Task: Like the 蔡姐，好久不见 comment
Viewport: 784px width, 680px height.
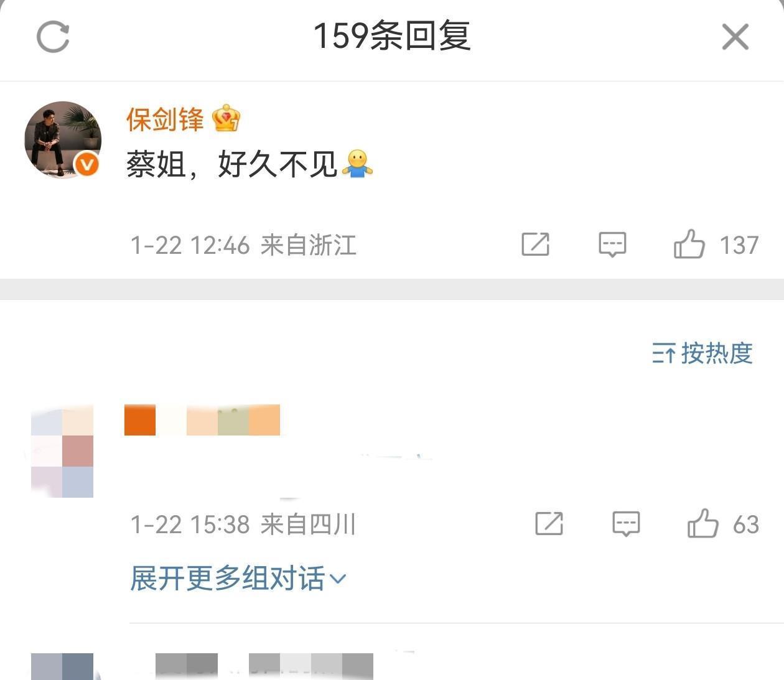Action: 689,244
